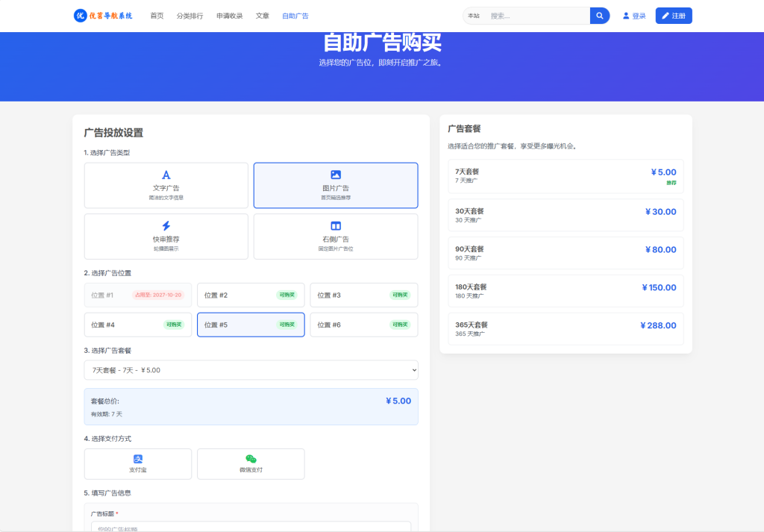The image size is (764, 532).
Task: Click the 支付宝 Alipay payment icon
Action: point(138,458)
